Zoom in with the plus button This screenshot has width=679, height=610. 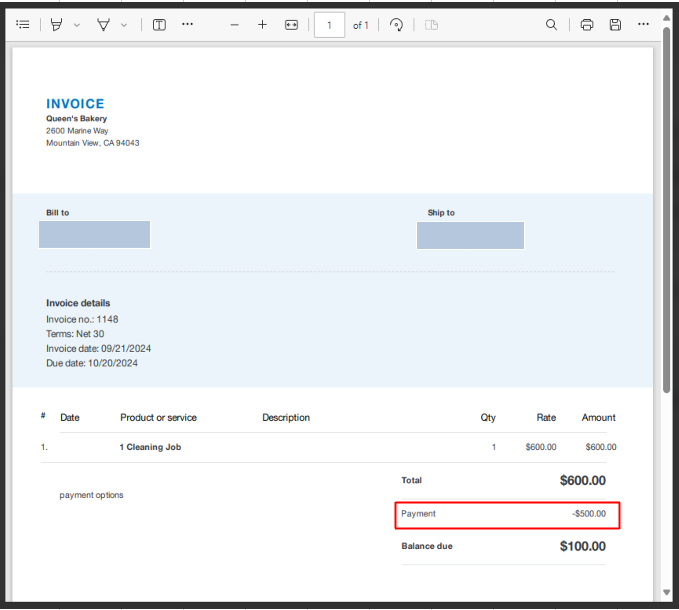coord(262,25)
